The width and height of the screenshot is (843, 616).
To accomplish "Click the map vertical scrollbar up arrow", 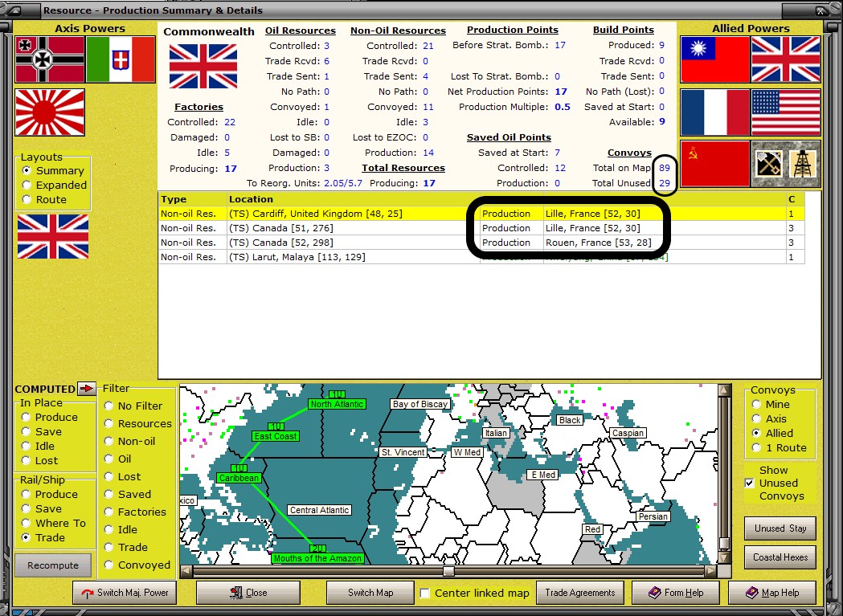I will 723,390.
